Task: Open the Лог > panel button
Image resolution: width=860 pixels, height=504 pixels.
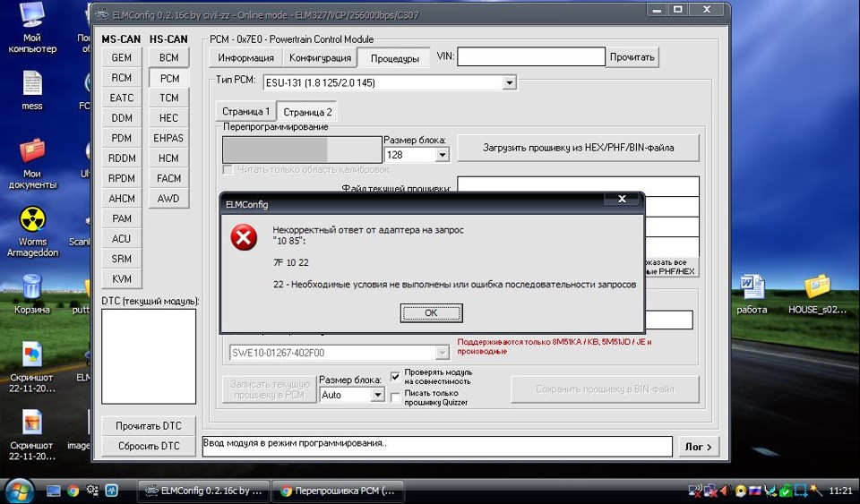Action: [x=698, y=447]
